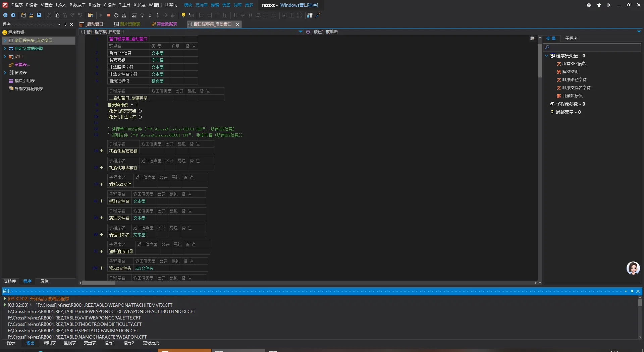Screen dimensions: 644x352
Task: Open the settings gear in title bar
Action: coord(608,5)
